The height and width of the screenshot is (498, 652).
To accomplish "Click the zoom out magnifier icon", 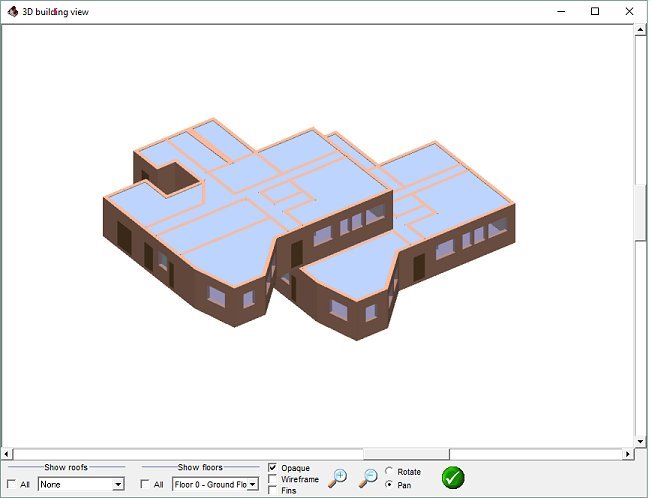I will 368,478.
